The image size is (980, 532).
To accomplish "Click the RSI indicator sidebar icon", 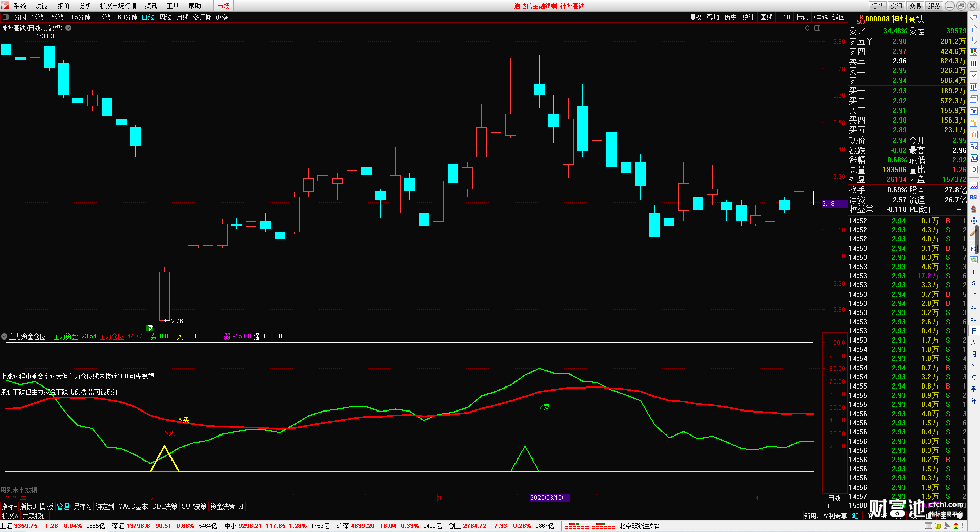I will 974,197.
